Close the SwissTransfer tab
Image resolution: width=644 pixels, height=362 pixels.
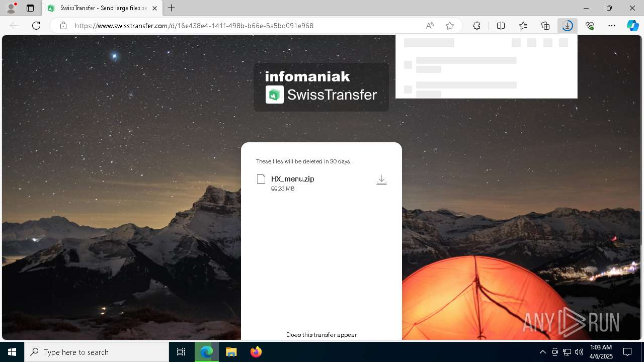point(154,8)
